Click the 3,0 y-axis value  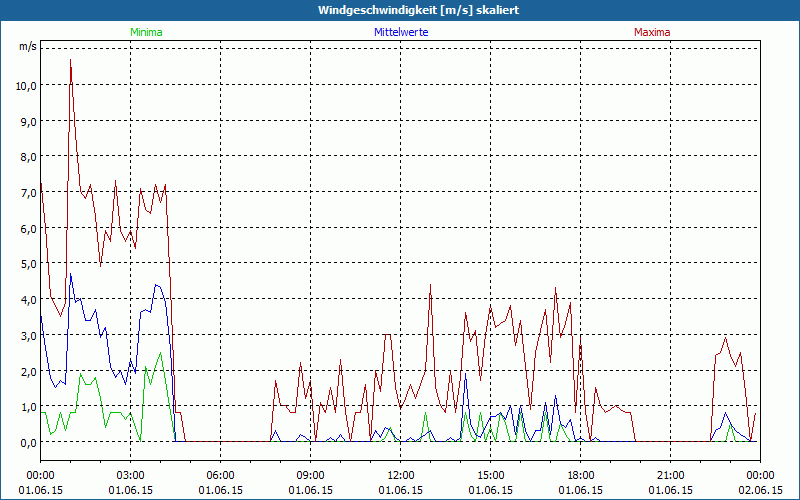pos(29,336)
